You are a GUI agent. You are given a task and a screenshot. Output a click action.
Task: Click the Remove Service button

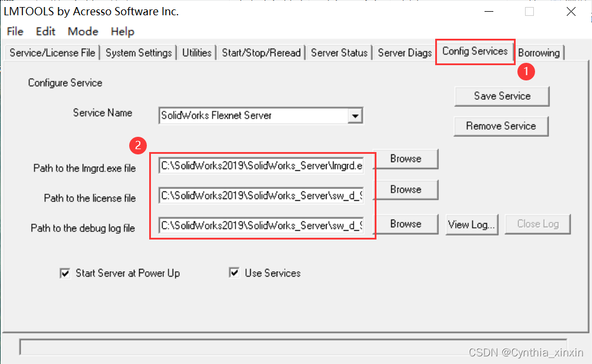tap(501, 126)
